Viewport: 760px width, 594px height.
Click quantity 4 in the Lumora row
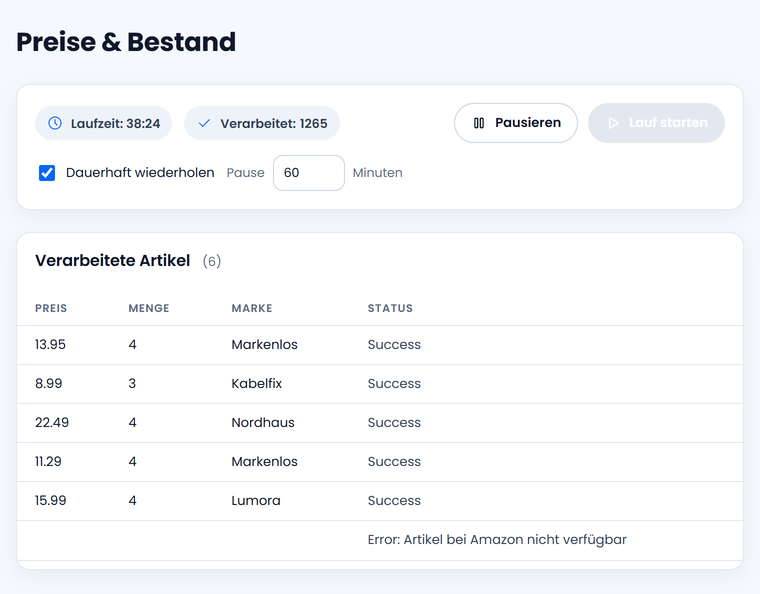[132, 500]
